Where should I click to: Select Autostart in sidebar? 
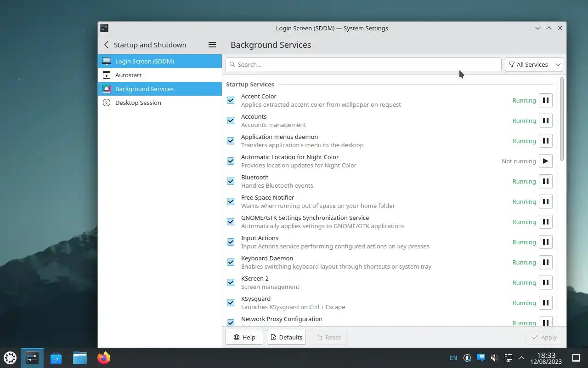160,75
